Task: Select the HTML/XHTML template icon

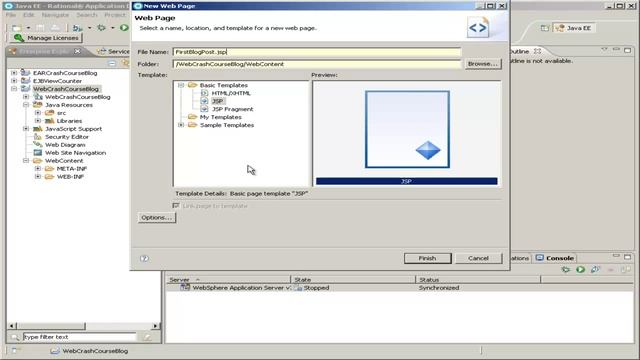Action: [x=204, y=93]
